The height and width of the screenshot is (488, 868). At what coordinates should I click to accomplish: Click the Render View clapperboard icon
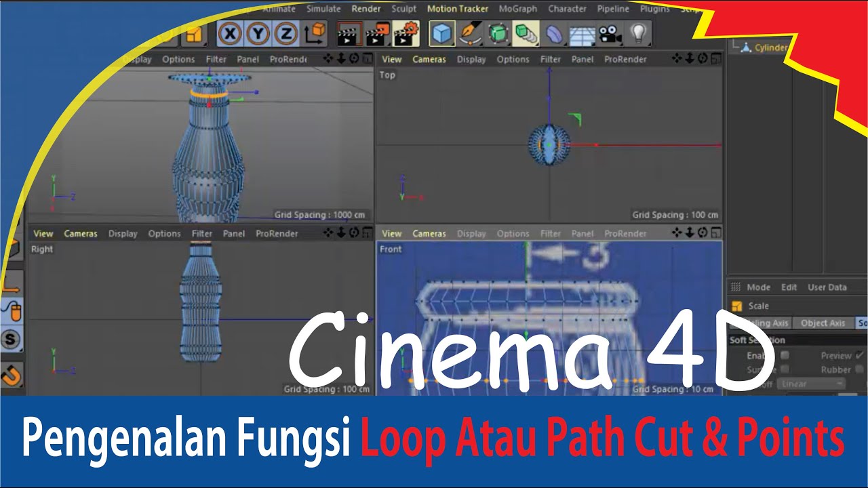coord(349,33)
